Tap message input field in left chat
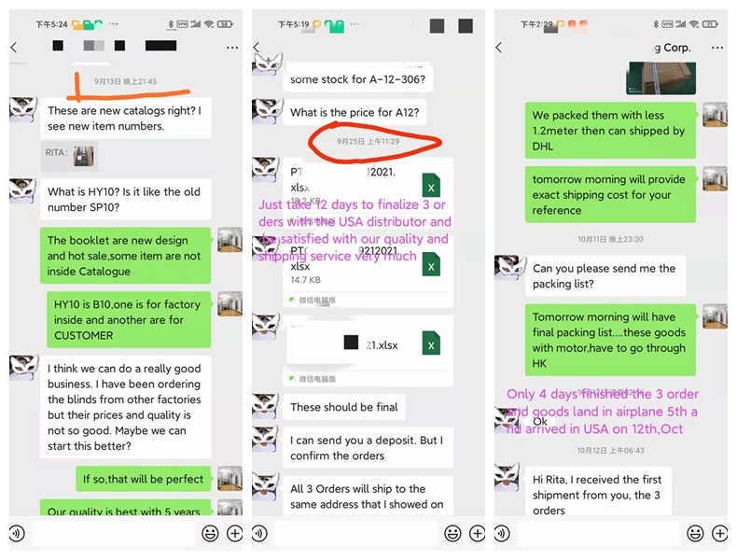 tap(114, 533)
